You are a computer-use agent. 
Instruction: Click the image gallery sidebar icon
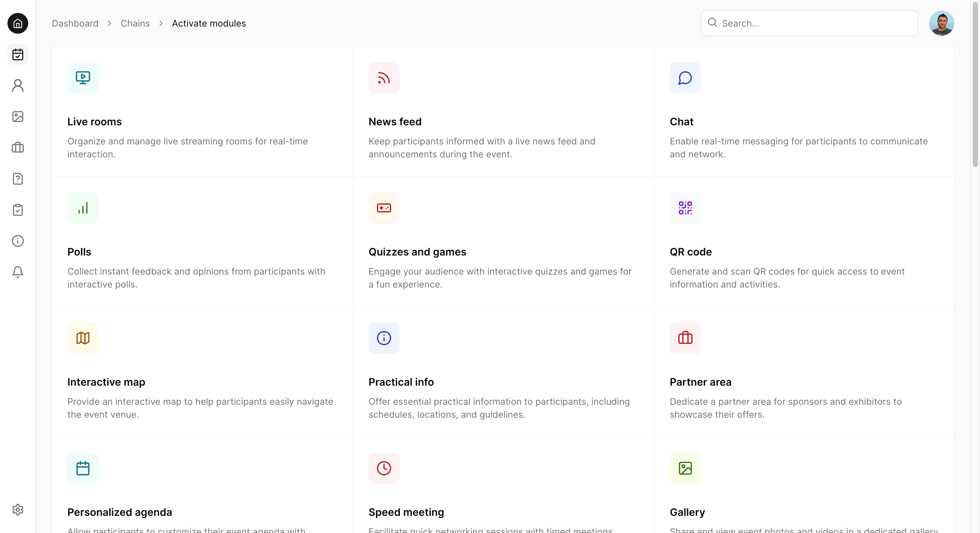(x=17, y=117)
